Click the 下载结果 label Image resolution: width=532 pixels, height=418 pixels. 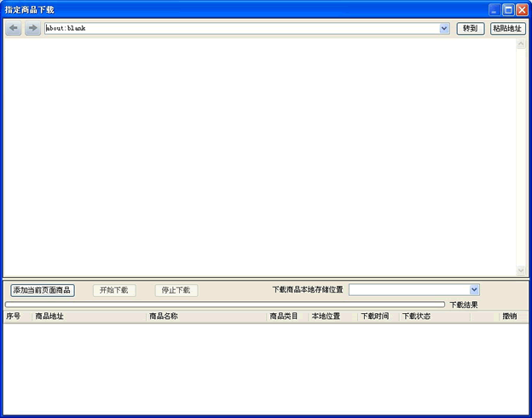click(x=464, y=305)
